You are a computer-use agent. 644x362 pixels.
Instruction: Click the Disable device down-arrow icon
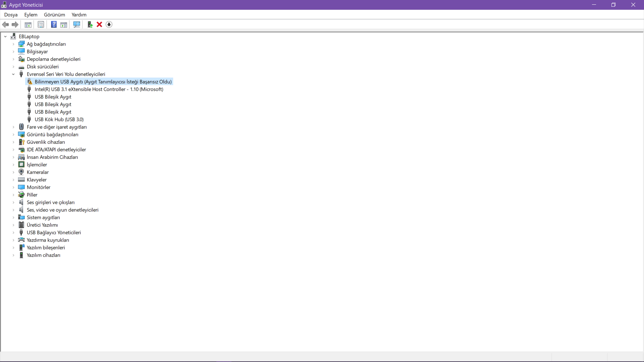point(109,24)
